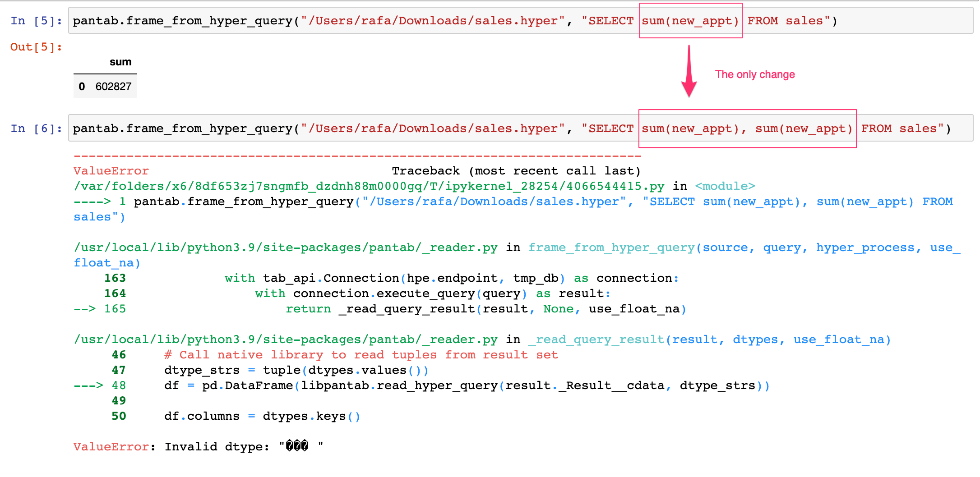980x477 pixels.
Task: Click the 602827 value cell
Action: [113, 87]
